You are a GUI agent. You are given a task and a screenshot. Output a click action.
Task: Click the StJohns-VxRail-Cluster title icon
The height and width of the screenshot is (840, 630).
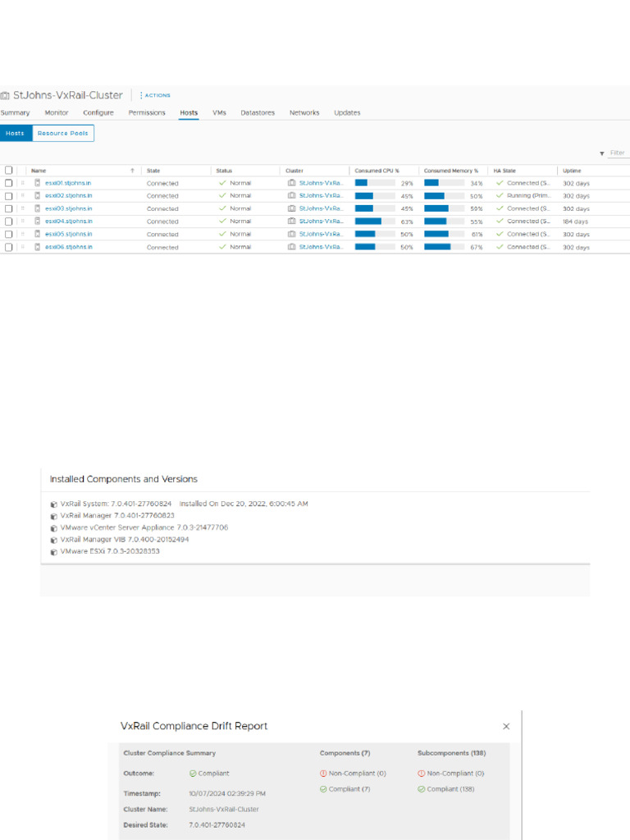coord(5,96)
